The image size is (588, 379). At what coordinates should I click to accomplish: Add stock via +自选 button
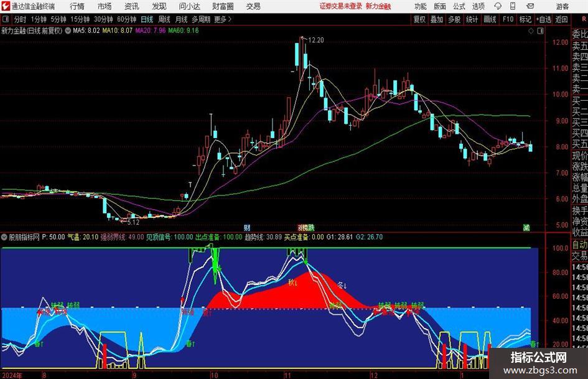[x=543, y=19]
